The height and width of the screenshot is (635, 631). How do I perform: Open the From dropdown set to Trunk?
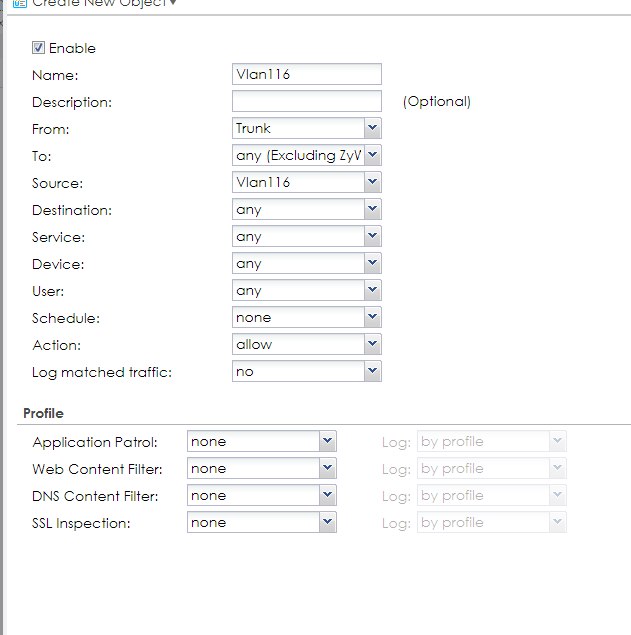pyautogui.click(x=307, y=128)
